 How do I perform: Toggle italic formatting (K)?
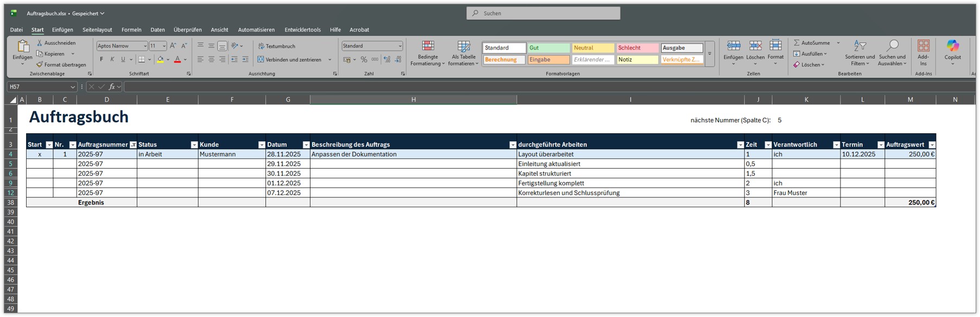tap(112, 60)
